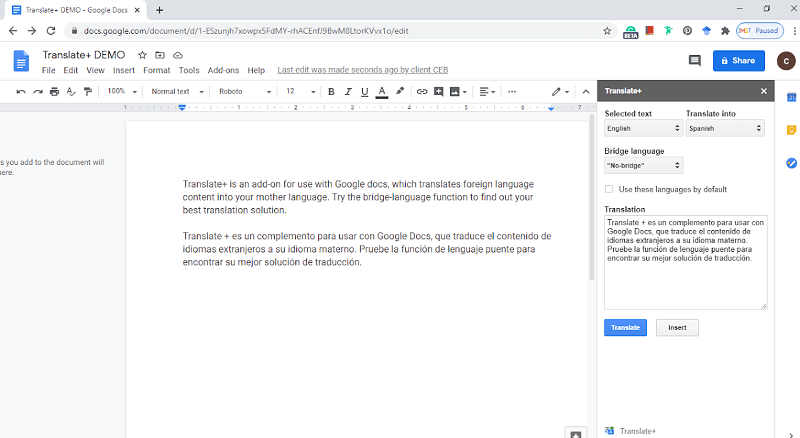The width and height of the screenshot is (800, 438).
Task: Open comment history speech bubble icon
Action: click(x=694, y=61)
